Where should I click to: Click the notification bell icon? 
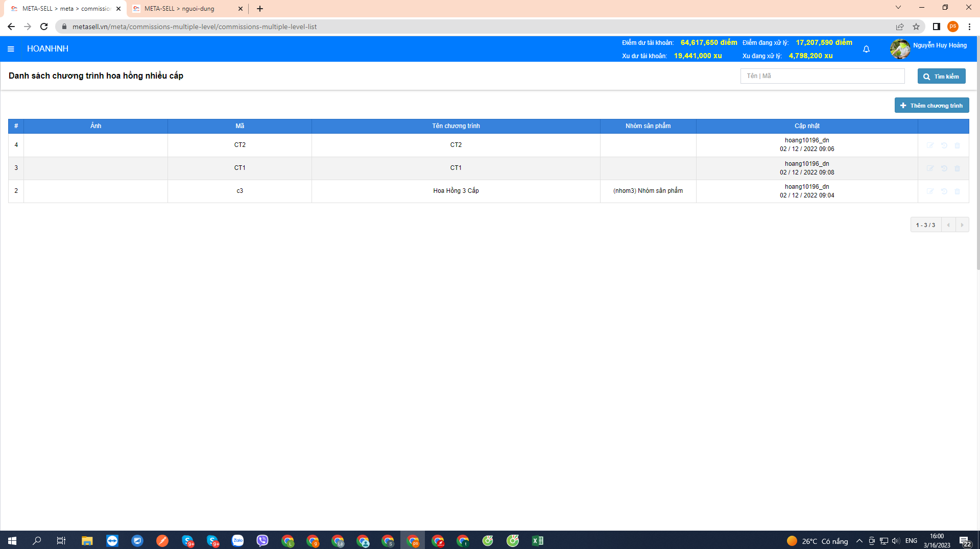click(x=866, y=49)
